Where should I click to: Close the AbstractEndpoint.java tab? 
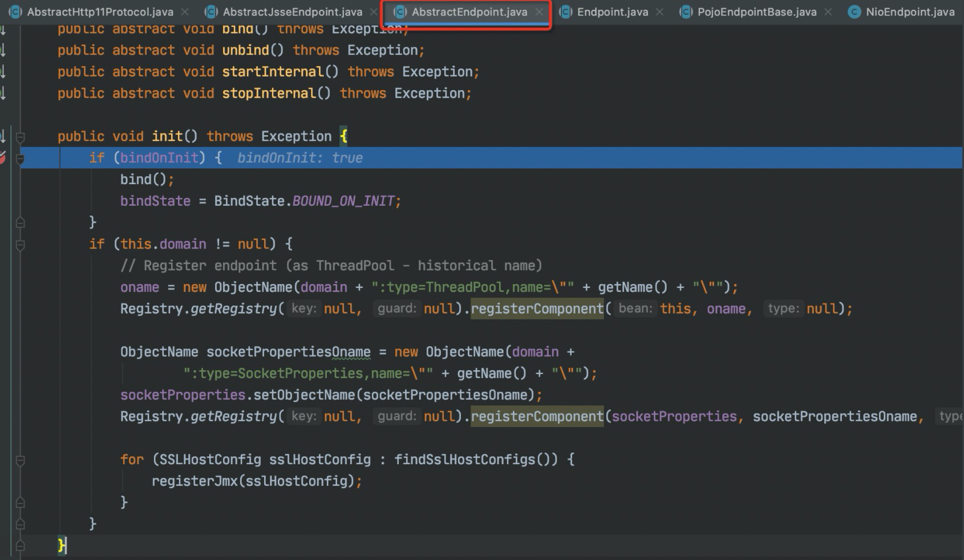[x=539, y=11]
